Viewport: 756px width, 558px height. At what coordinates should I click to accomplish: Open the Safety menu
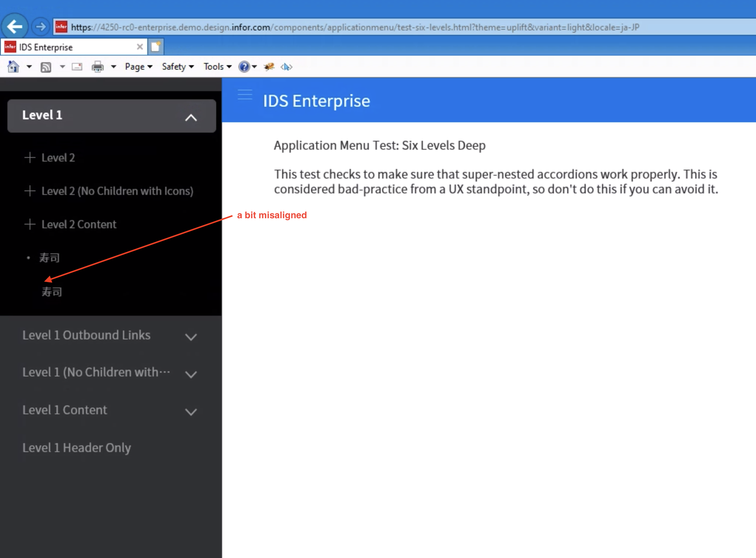tap(177, 67)
